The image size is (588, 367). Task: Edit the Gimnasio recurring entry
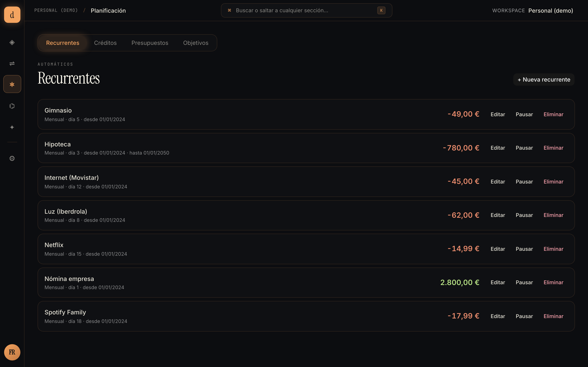[x=498, y=115]
